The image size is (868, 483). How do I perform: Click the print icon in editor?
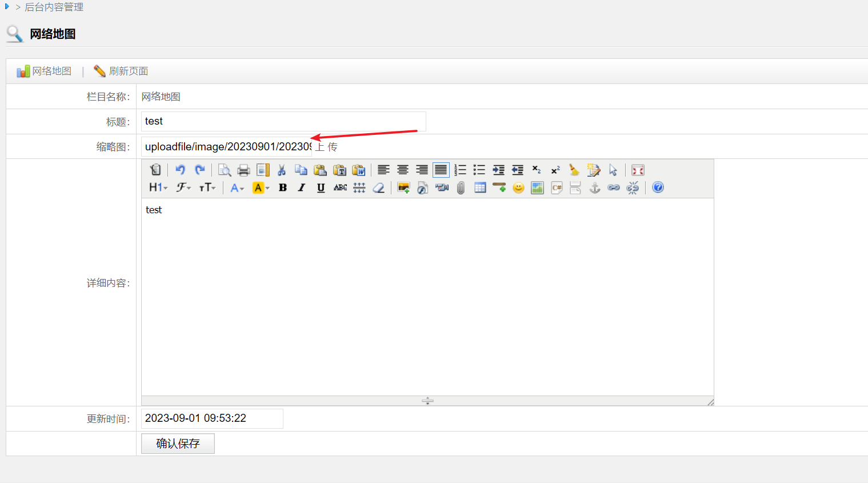(244, 170)
